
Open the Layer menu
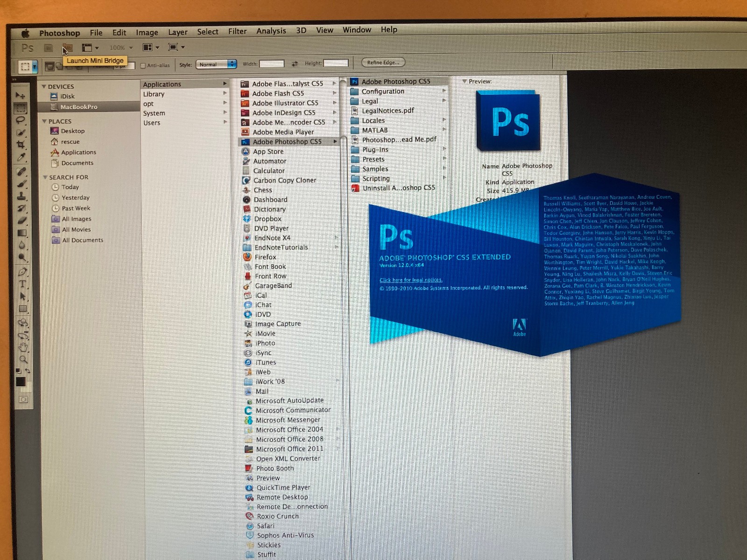tap(178, 32)
